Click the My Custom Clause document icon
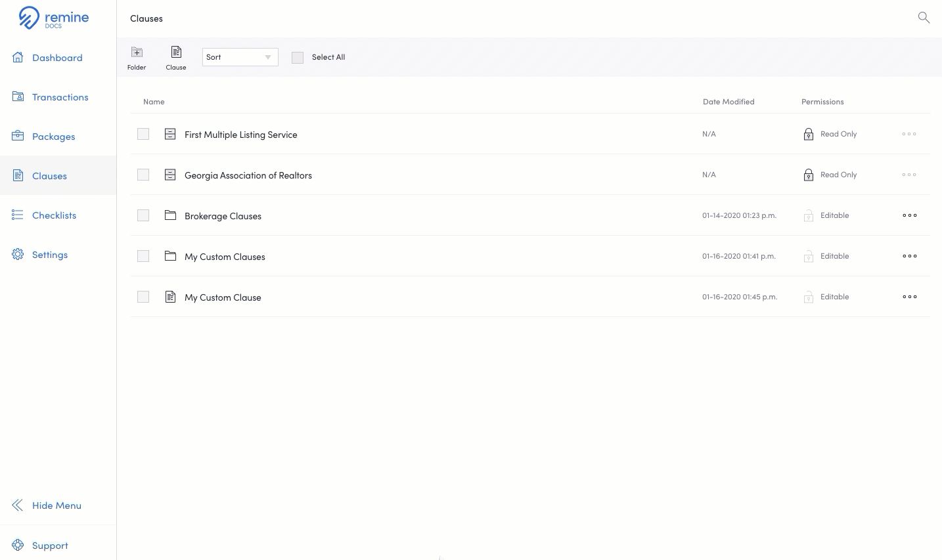 170,297
